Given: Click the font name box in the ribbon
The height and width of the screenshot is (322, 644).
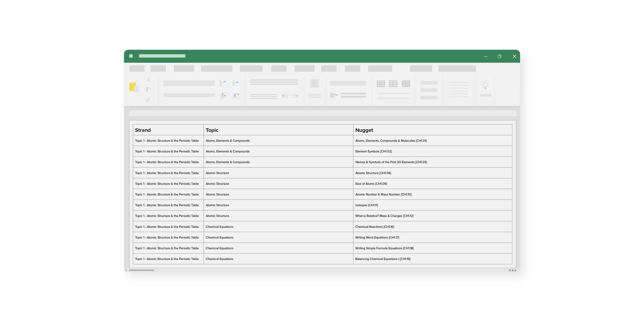Looking at the screenshot, I should (x=189, y=83).
